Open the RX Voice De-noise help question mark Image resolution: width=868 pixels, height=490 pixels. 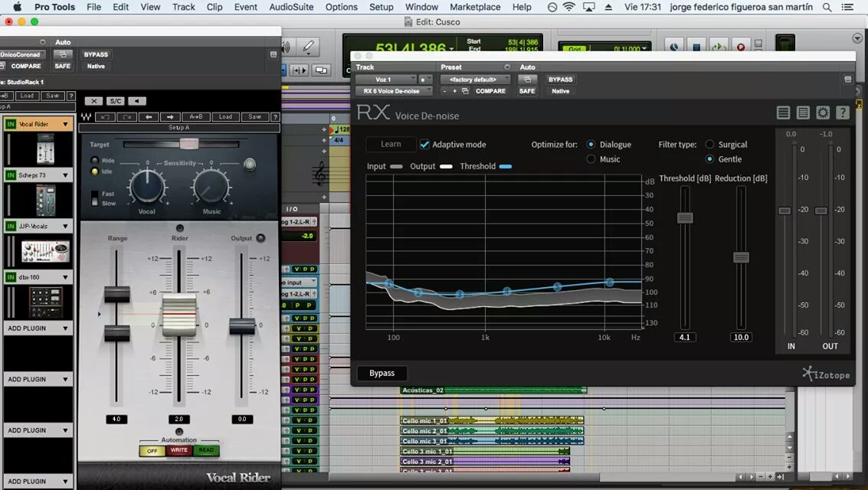click(x=842, y=113)
